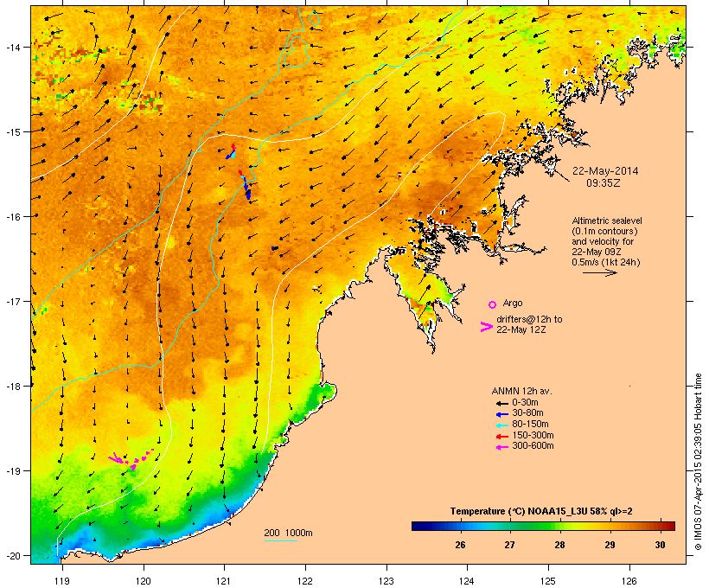Click the magenta drifter track near 120E 19S

pyautogui.click(x=131, y=459)
